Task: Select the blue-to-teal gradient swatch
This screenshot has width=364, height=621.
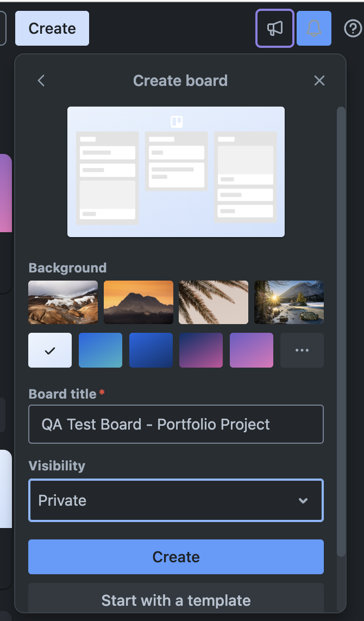Action: pyautogui.click(x=101, y=350)
